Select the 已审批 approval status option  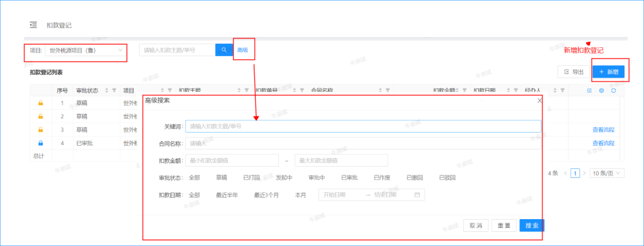click(x=349, y=178)
